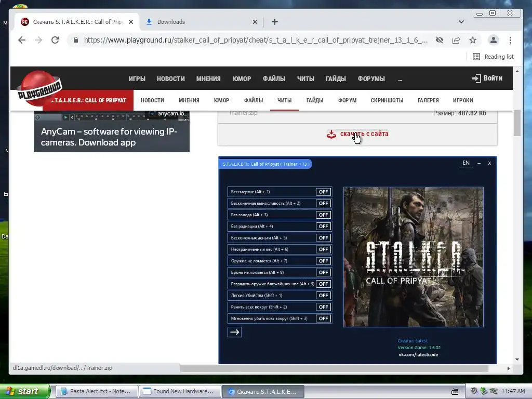This screenshot has height=399, width=532.
Task: Expand the tab search chevron
Action: tap(461, 22)
